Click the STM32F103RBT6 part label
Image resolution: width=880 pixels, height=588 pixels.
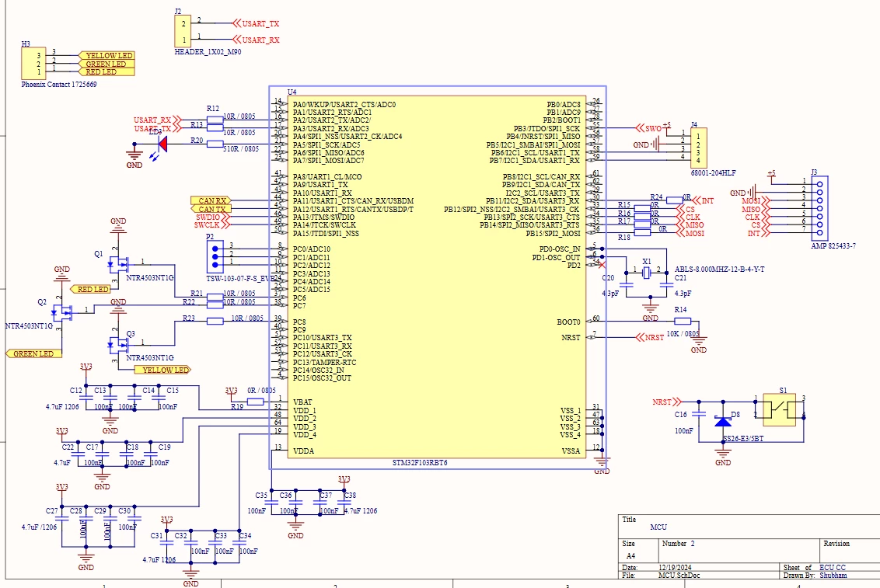(x=420, y=463)
